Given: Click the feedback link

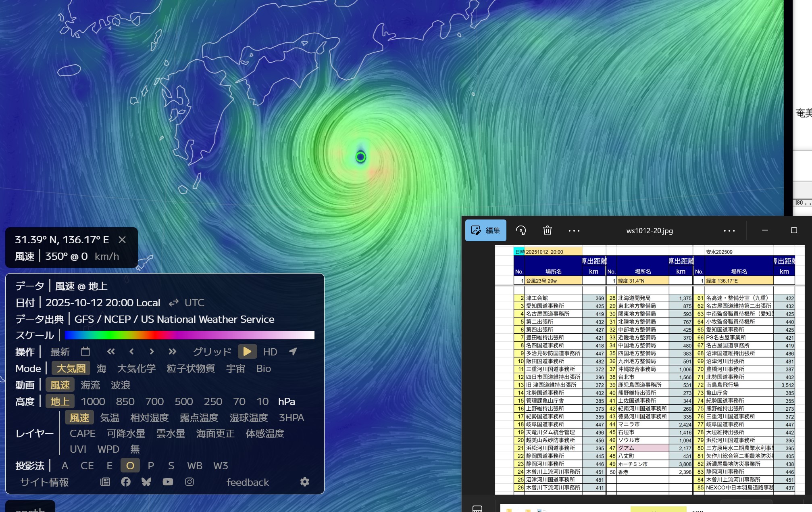Looking at the screenshot, I should click(x=248, y=482).
